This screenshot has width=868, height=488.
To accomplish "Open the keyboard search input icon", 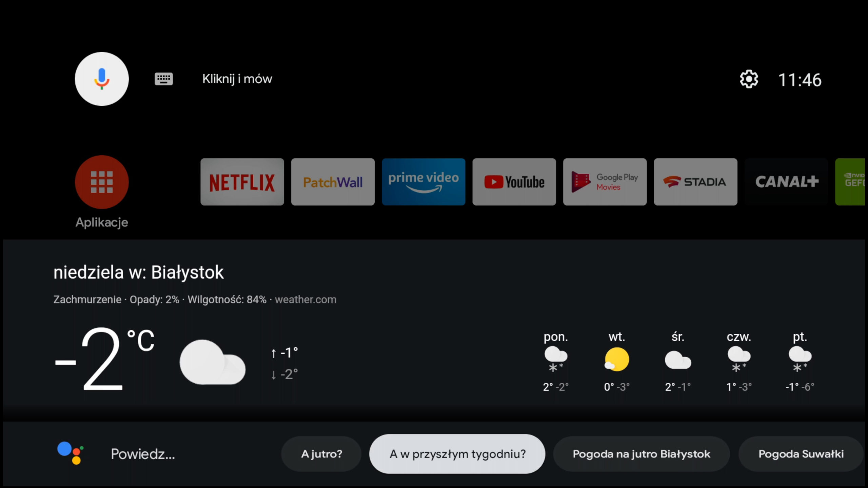I will [x=164, y=79].
